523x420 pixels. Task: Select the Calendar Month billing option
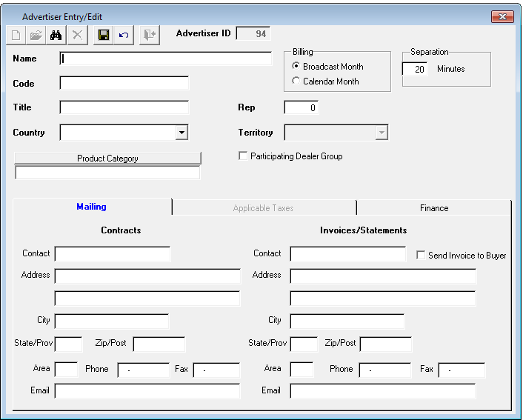[x=297, y=81]
